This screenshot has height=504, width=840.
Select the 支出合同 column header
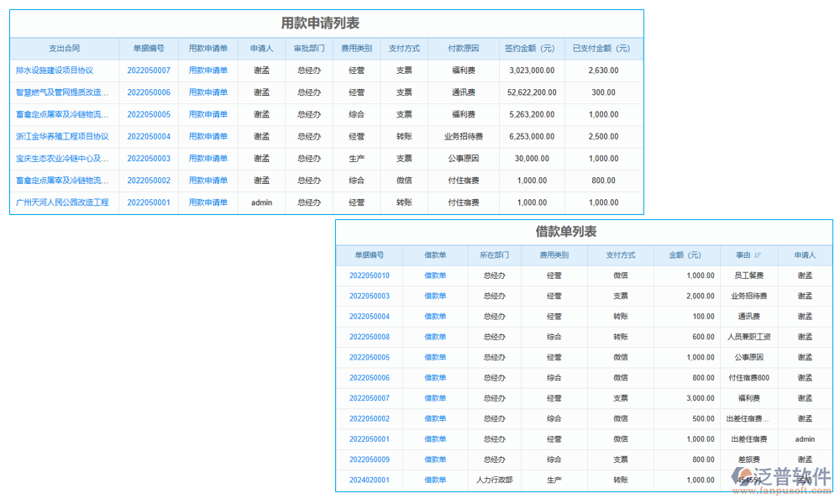(64, 49)
